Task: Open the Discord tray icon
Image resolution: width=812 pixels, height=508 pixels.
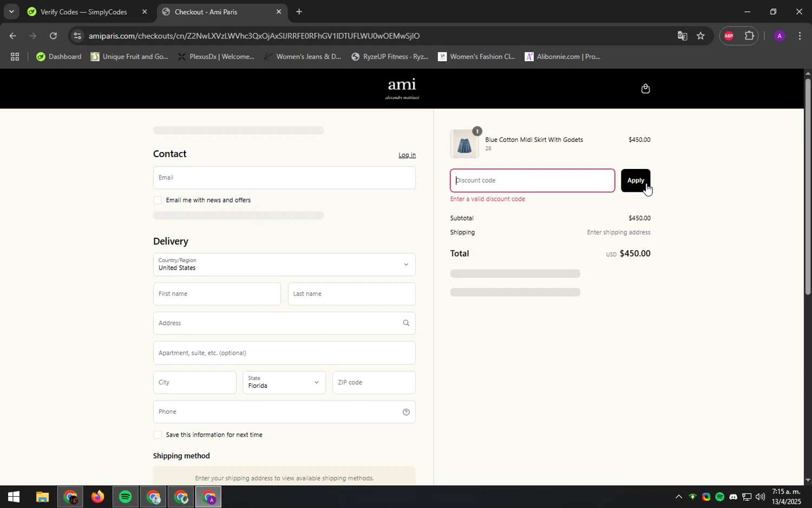Action: pyautogui.click(x=733, y=497)
